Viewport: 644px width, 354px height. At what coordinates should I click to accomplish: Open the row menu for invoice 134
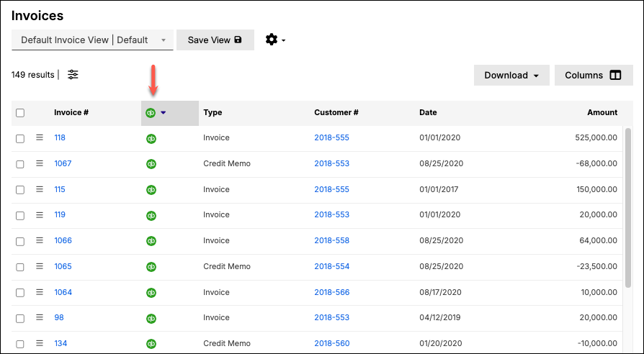(40, 343)
